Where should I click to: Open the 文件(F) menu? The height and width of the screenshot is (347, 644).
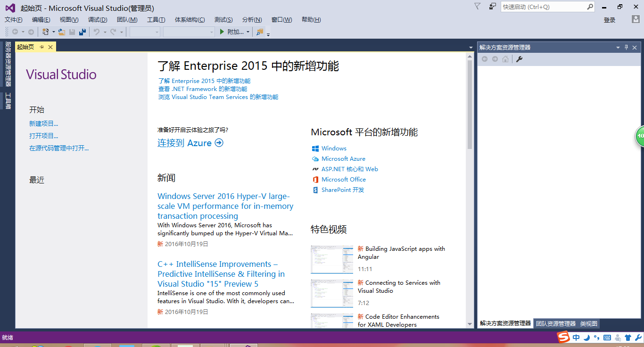point(14,20)
